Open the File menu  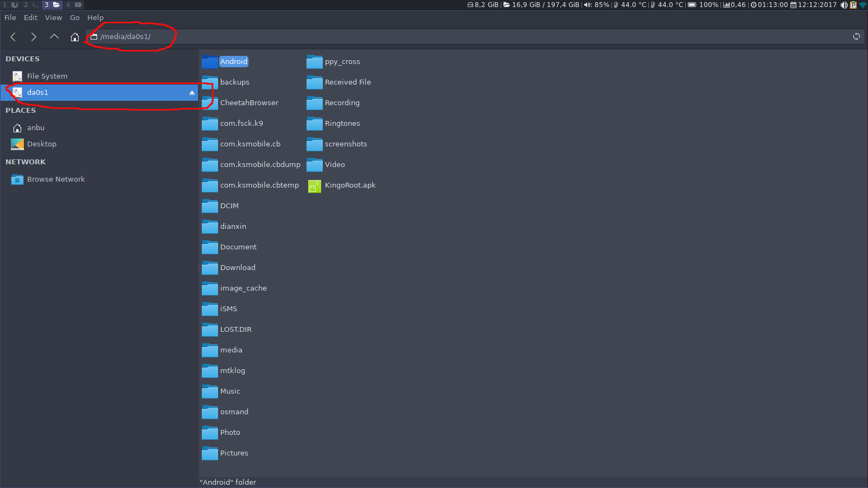pos(10,17)
